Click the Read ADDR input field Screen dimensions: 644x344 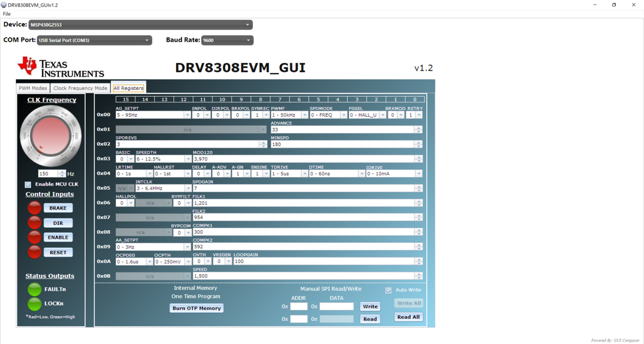pos(299,319)
